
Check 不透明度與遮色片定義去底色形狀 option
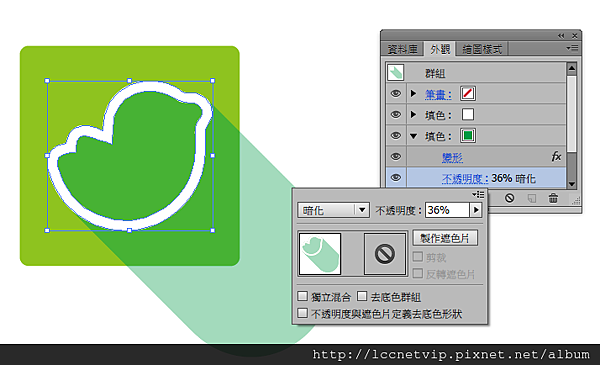click(x=303, y=313)
